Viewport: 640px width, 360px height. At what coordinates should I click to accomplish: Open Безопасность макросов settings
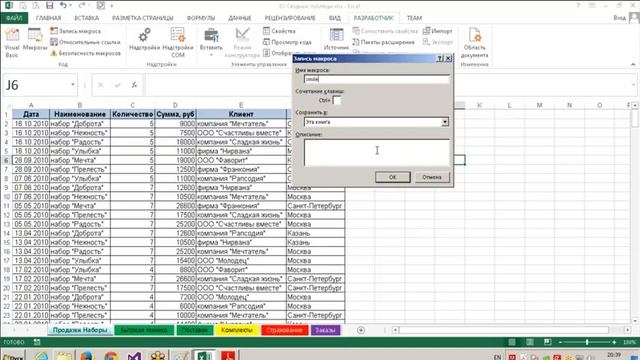[86, 53]
